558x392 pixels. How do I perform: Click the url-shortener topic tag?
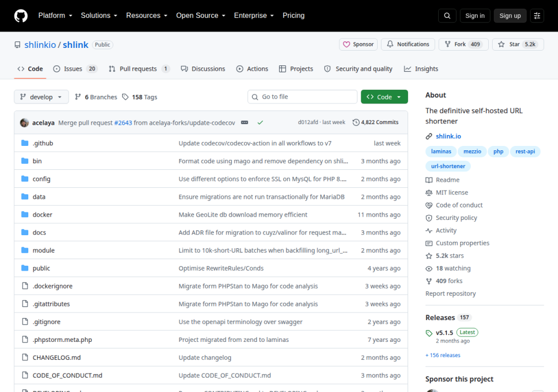pos(448,166)
